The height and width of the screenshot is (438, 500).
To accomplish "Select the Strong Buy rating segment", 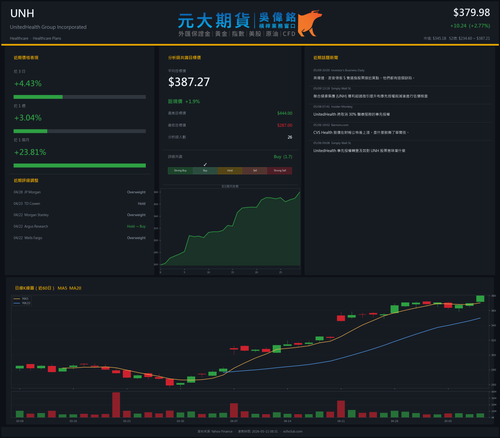I will pos(180,171).
